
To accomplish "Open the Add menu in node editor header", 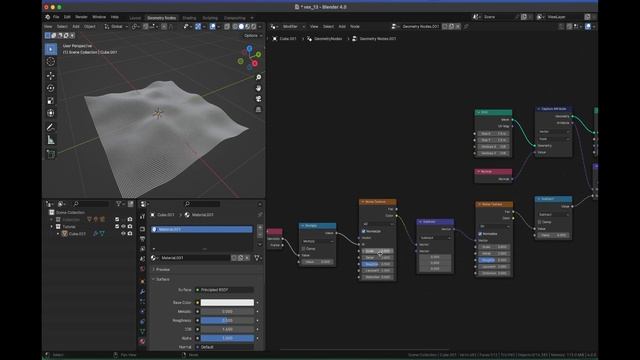I will tap(342, 27).
